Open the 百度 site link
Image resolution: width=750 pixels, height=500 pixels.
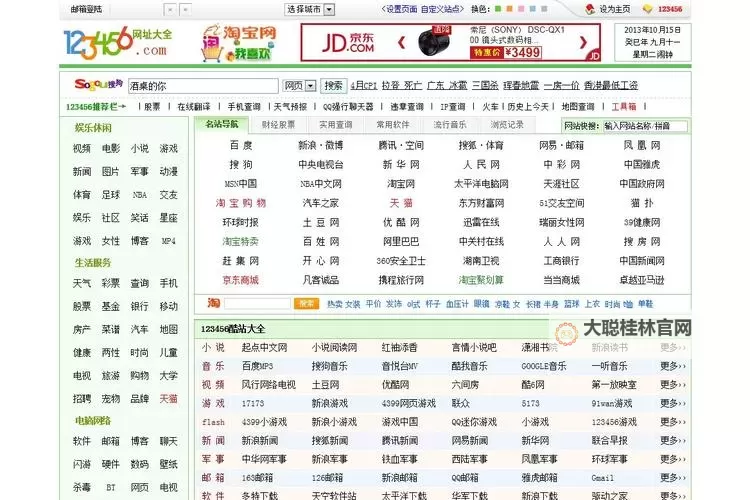pyautogui.click(x=241, y=145)
